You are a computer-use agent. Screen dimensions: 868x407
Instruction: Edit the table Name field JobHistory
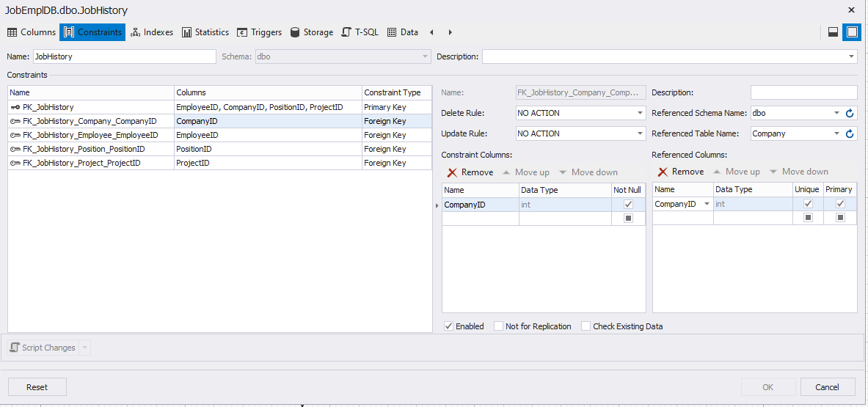pyautogui.click(x=125, y=56)
